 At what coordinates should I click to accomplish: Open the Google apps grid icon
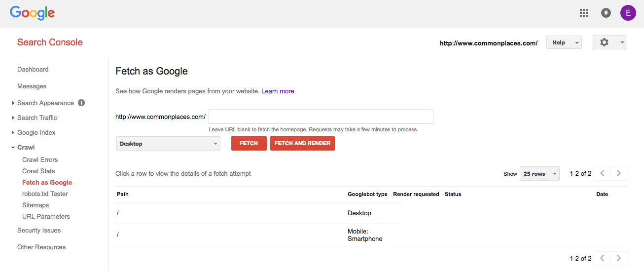[x=584, y=13]
